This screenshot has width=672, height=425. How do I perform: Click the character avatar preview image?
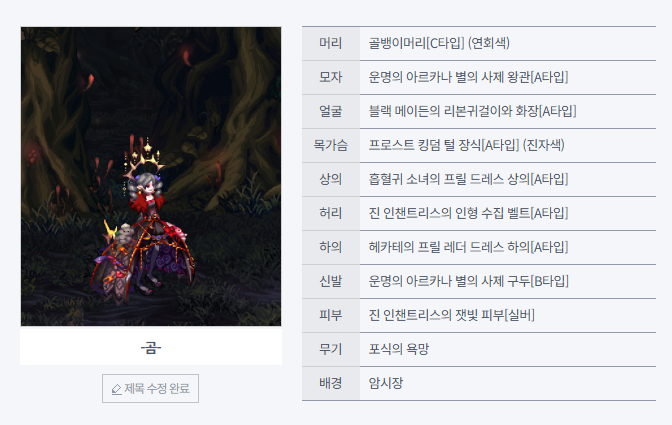tap(151, 177)
